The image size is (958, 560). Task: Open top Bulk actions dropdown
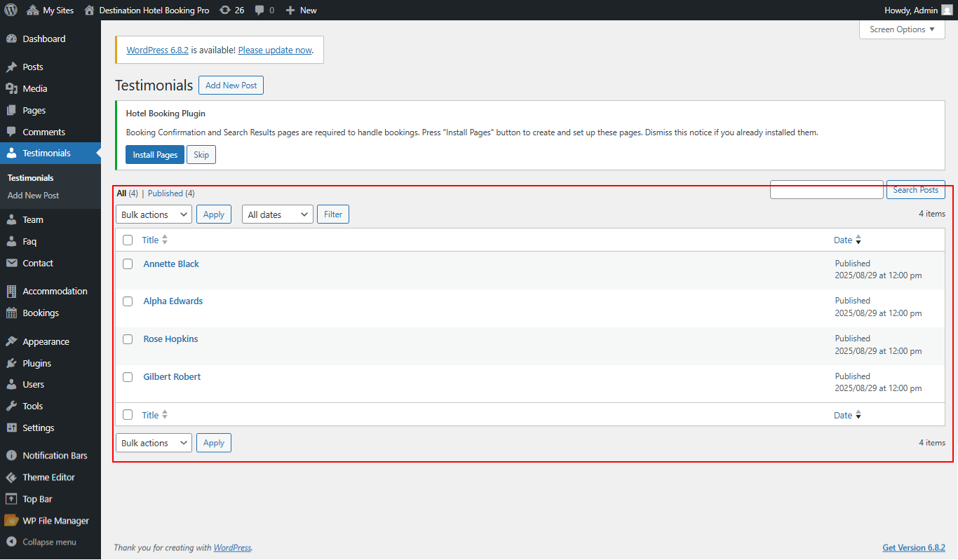click(154, 214)
